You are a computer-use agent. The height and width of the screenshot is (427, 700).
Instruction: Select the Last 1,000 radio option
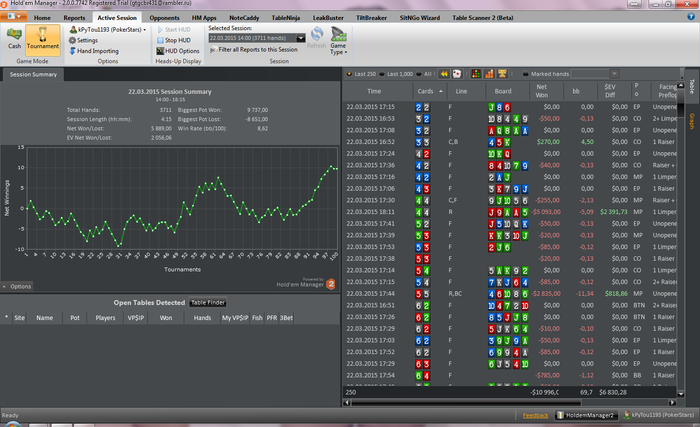[x=396, y=74]
